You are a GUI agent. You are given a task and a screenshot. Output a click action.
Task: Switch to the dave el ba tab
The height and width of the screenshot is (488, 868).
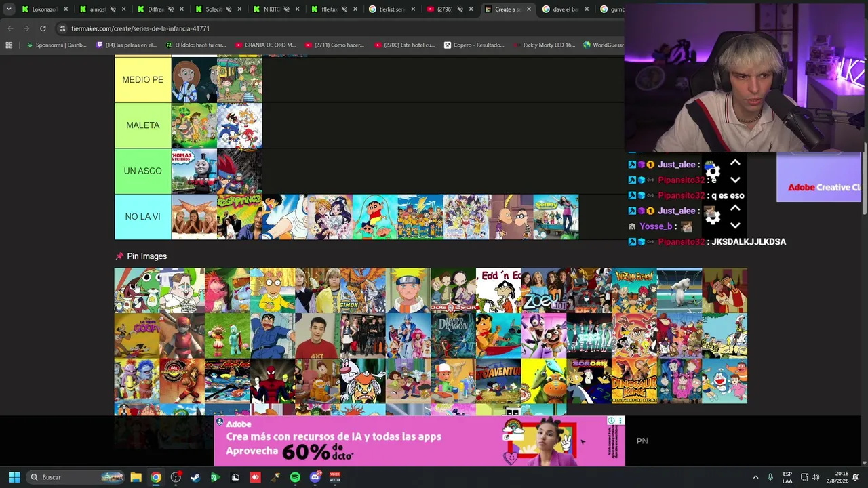[564, 9]
